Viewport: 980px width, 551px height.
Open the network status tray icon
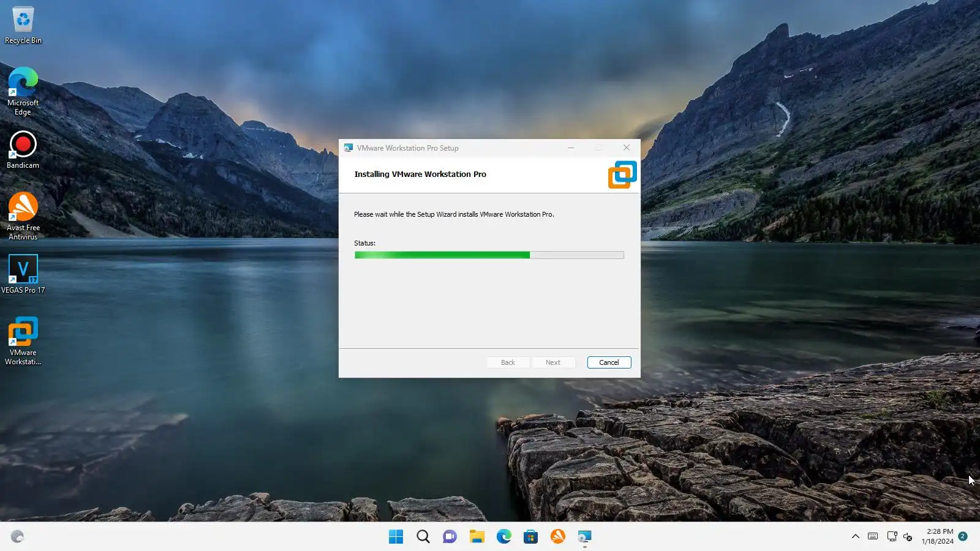pos(892,536)
